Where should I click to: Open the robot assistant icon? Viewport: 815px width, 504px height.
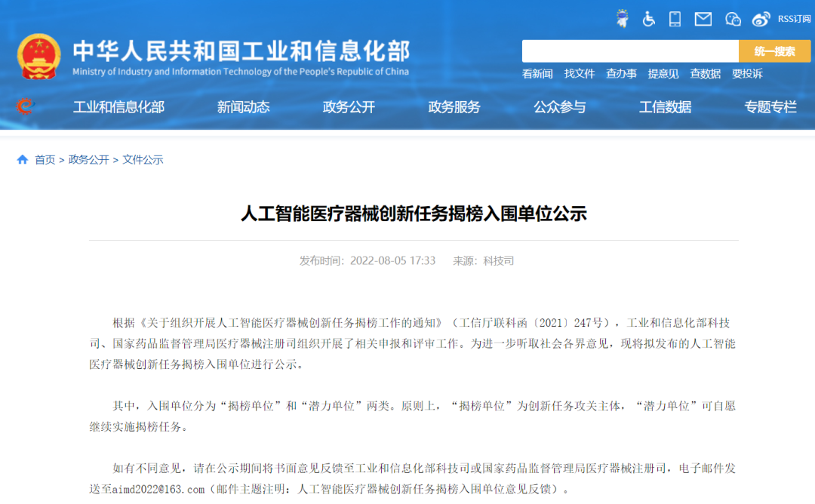pyautogui.click(x=622, y=19)
